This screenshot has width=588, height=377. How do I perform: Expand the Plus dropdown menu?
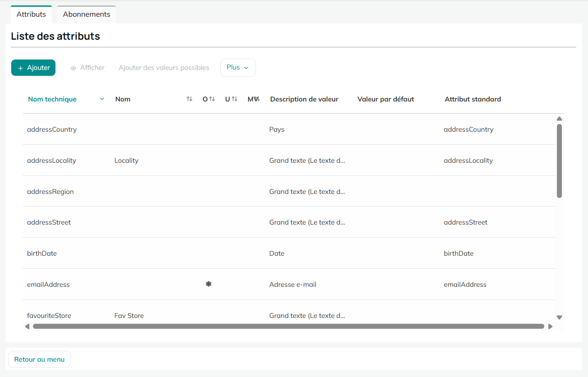[238, 68]
